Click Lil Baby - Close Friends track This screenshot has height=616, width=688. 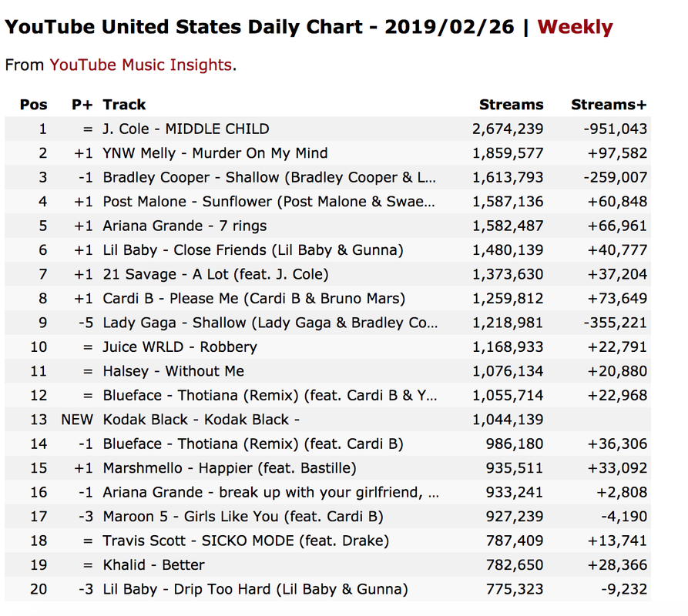253,250
